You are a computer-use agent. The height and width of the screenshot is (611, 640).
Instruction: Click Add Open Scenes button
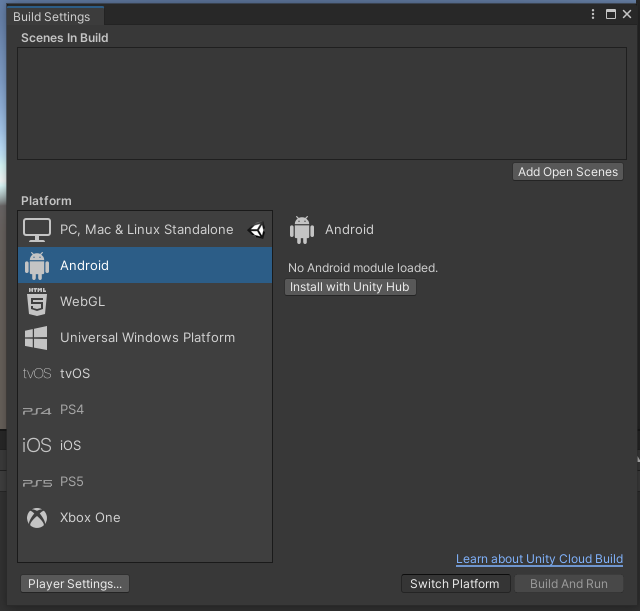tap(568, 172)
